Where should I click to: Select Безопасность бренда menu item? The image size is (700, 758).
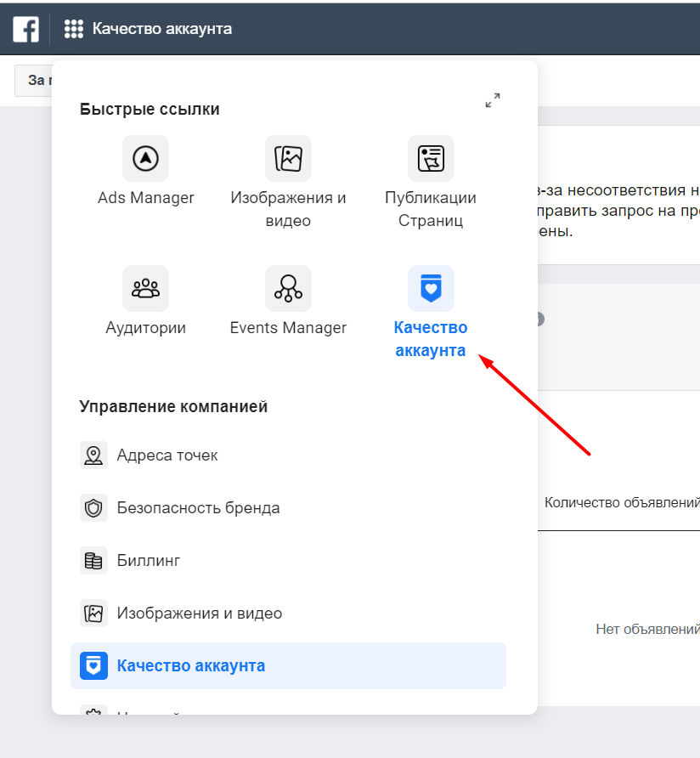coord(288,507)
